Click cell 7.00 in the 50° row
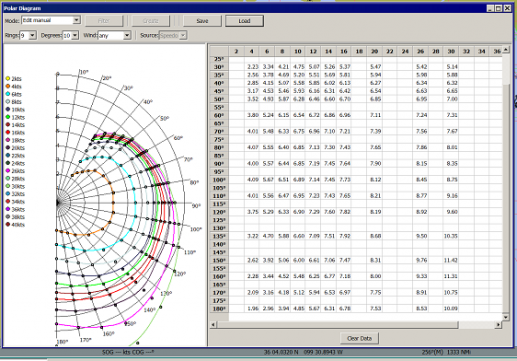Viewport: 517px width, 361px height. (x=451, y=99)
